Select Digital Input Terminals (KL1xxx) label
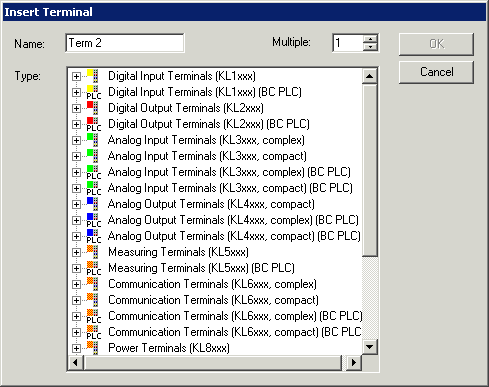489x387 pixels. point(182,76)
